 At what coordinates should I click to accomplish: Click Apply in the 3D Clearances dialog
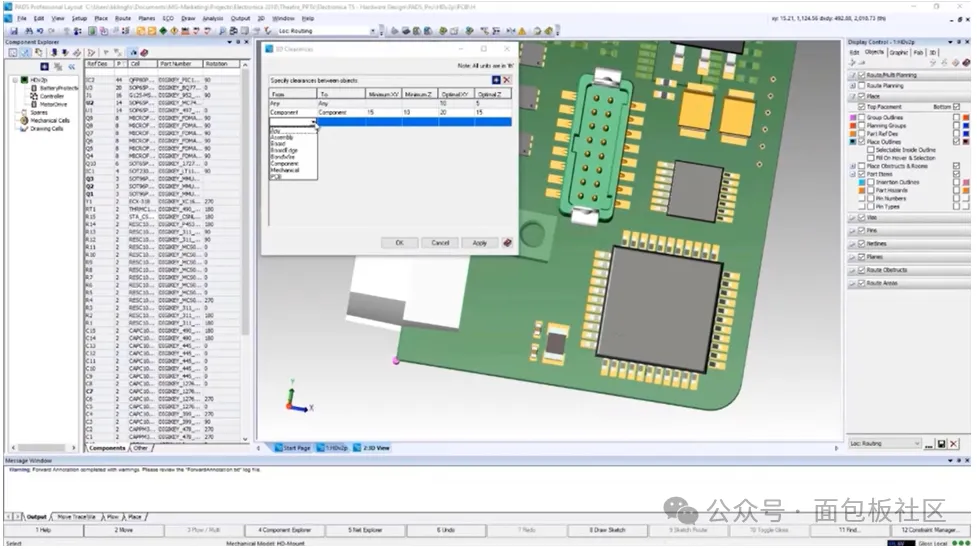click(x=479, y=243)
